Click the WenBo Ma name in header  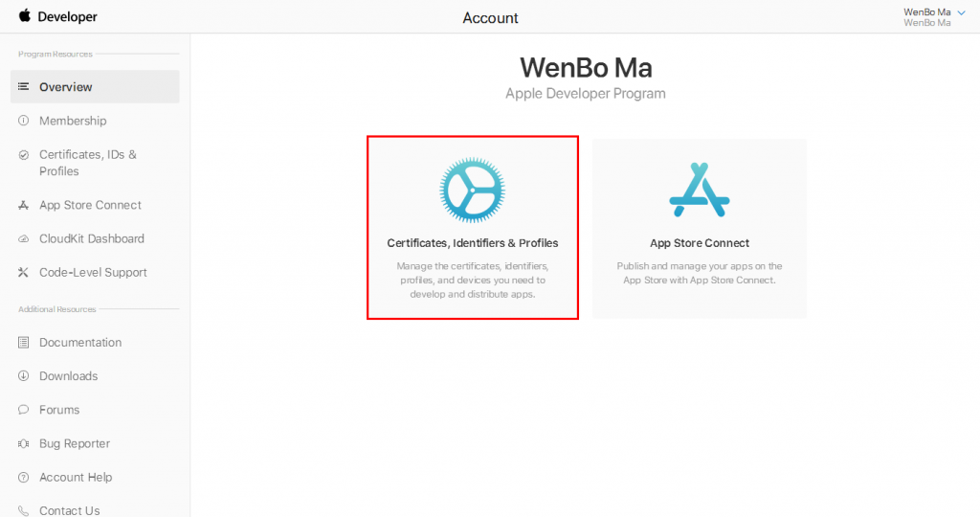[926, 11]
